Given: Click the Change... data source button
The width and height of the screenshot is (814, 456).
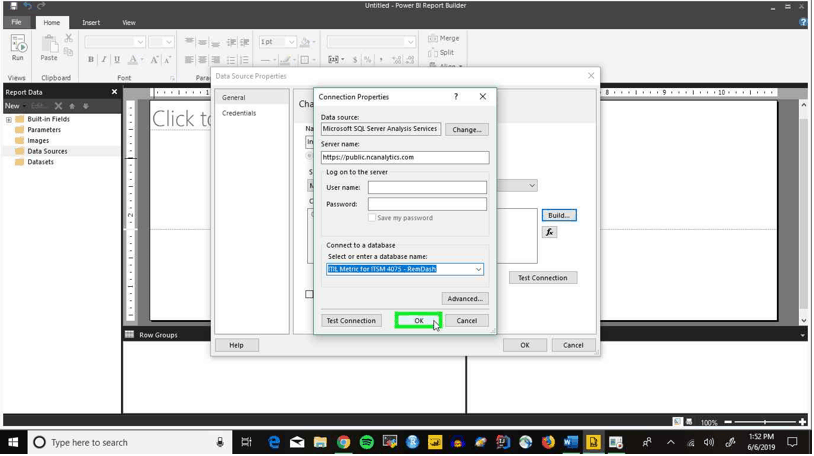Looking at the screenshot, I should [x=467, y=130].
